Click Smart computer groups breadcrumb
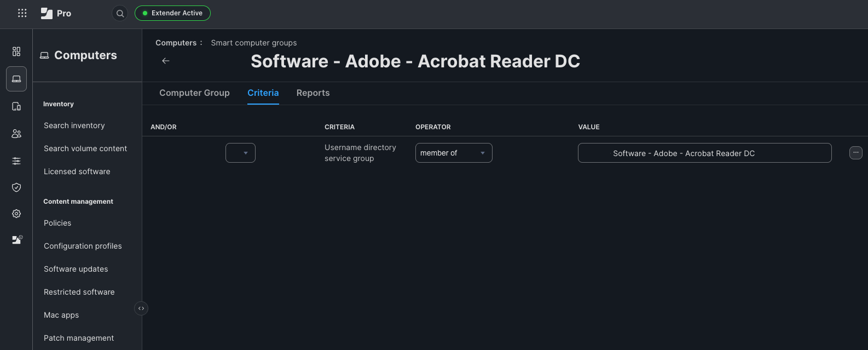This screenshot has height=350, width=868. click(x=254, y=43)
